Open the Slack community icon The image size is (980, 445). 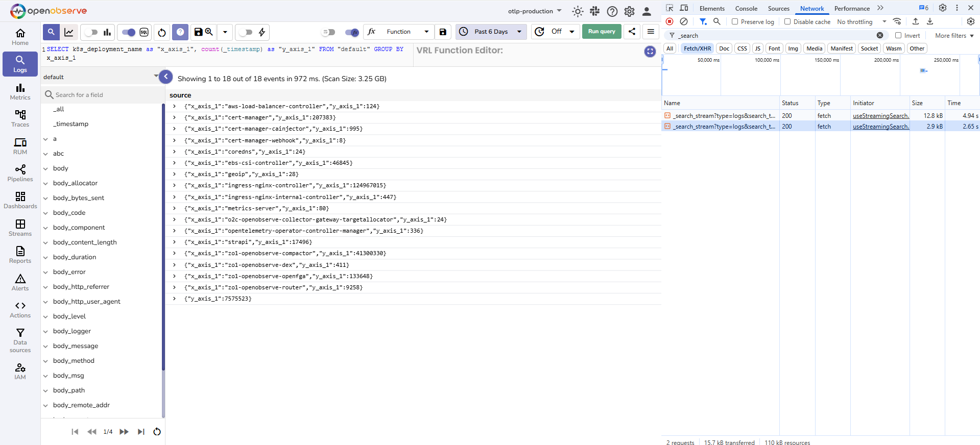[x=595, y=11]
